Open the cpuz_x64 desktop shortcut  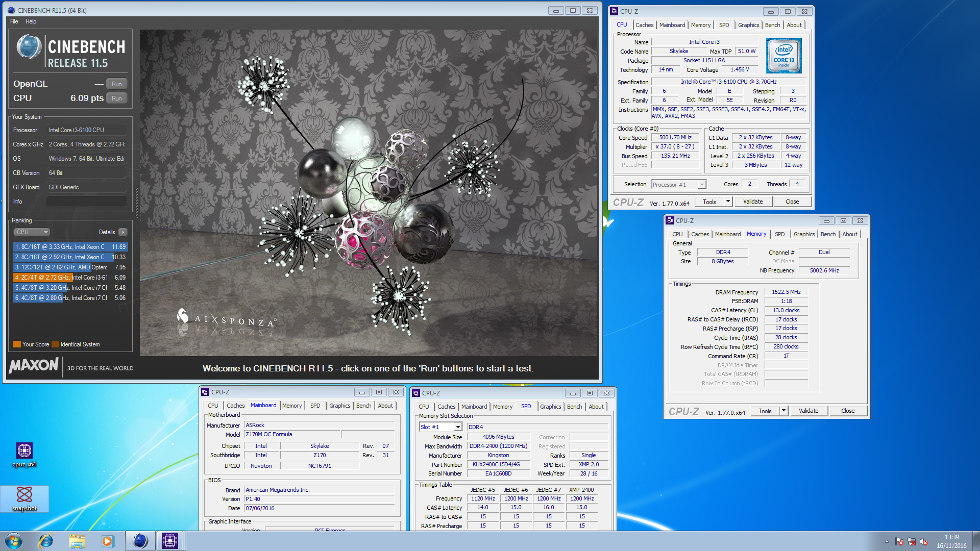pyautogui.click(x=24, y=454)
